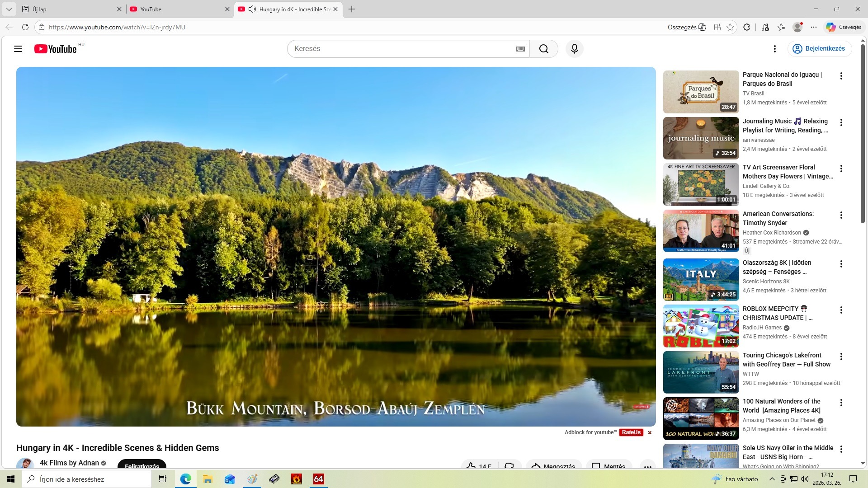
Task: Open the YouTube hamburger guide menu
Action: [18, 49]
